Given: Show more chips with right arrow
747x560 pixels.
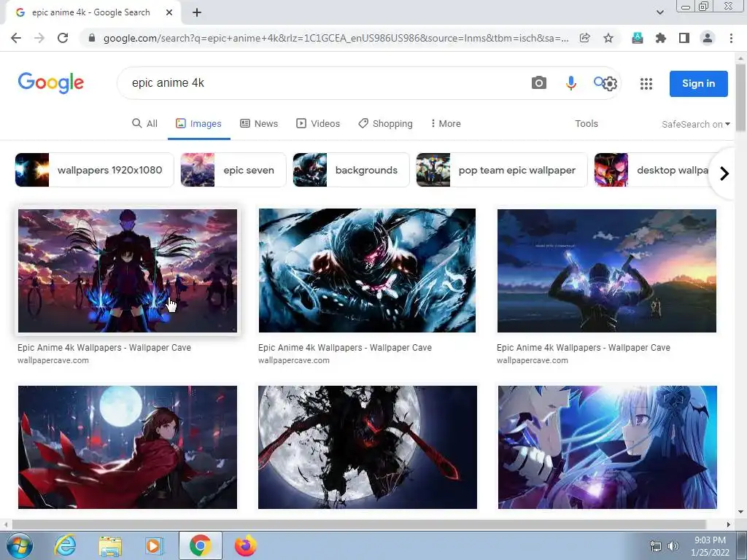Looking at the screenshot, I should [724, 174].
